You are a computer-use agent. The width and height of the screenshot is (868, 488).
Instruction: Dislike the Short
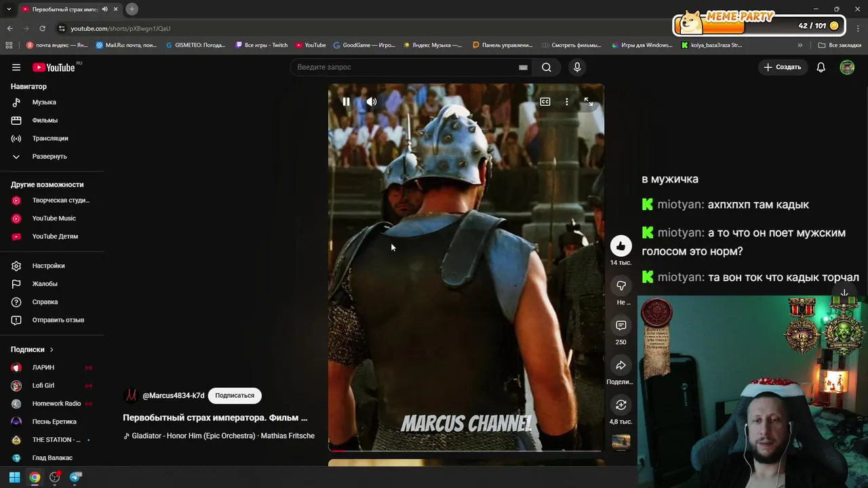621,285
